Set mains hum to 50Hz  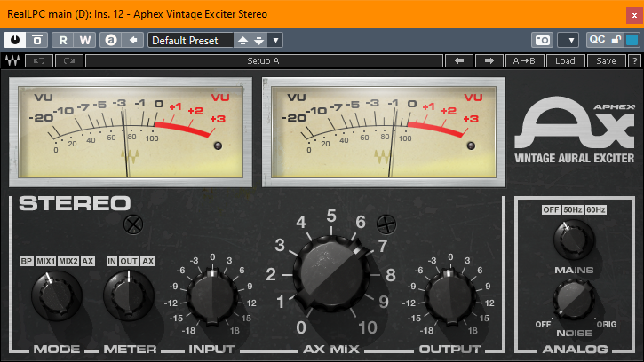click(573, 209)
